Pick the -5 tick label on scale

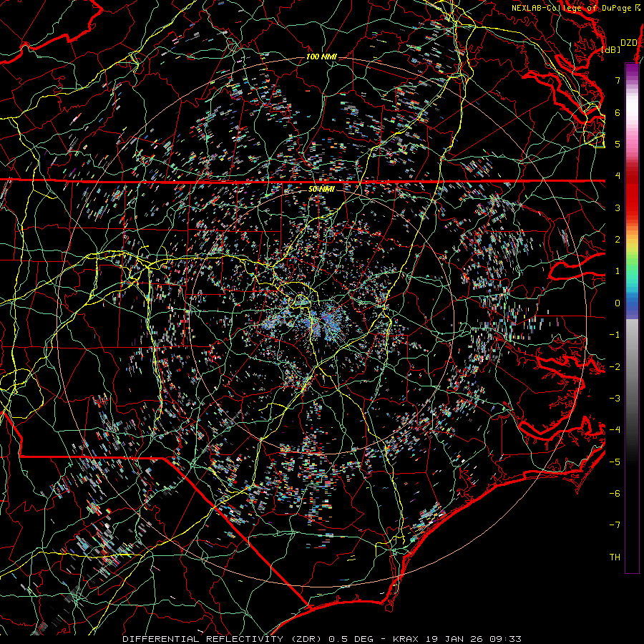point(615,462)
